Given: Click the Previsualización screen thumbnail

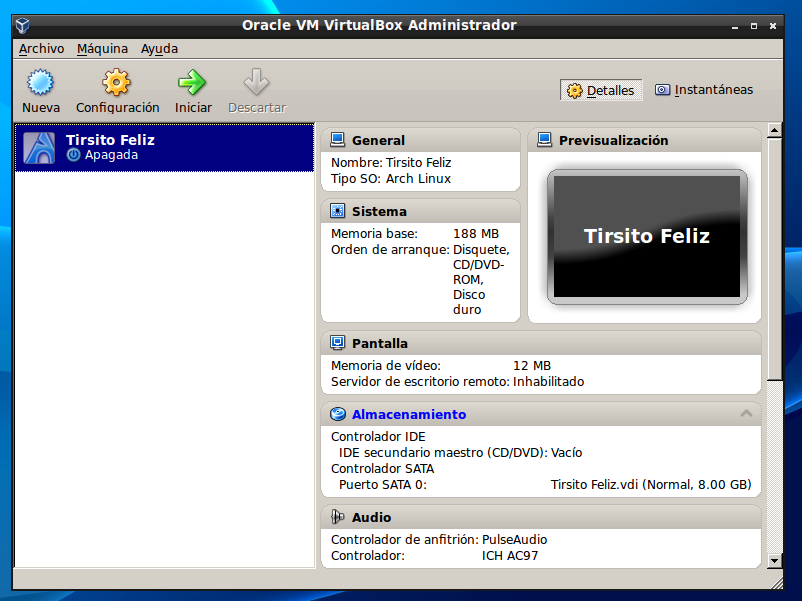Looking at the screenshot, I should (x=646, y=237).
